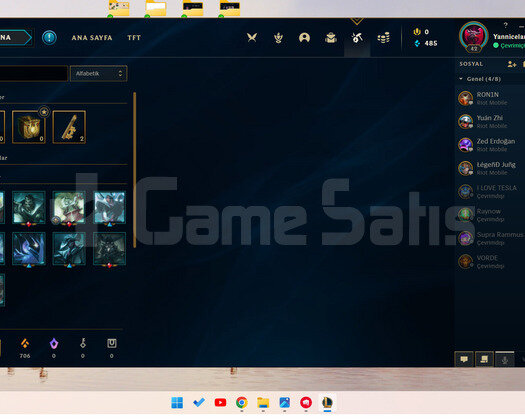Image resolution: width=525 pixels, height=420 pixels.
Task: Click the add friend icon in Sosyal panel
Action: pyautogui.click(x=512, y=64)
